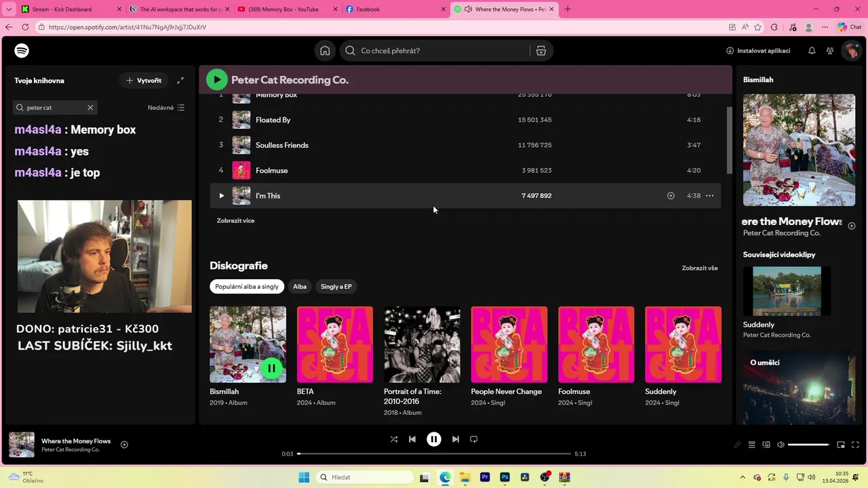The width and height of the screenshot is (868, 488).
Task: Open browser settings and more menu
Action: click(825, 27)
